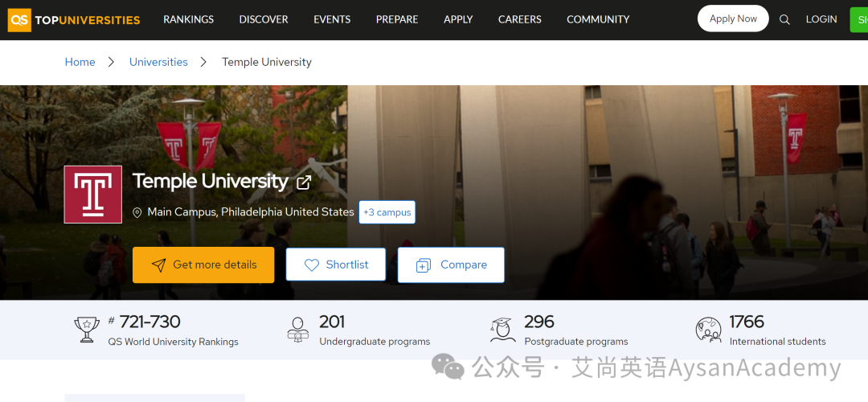This screenshot has width=868, height=402.
Task: Open the Careers menu
Action: click(520, 19)
